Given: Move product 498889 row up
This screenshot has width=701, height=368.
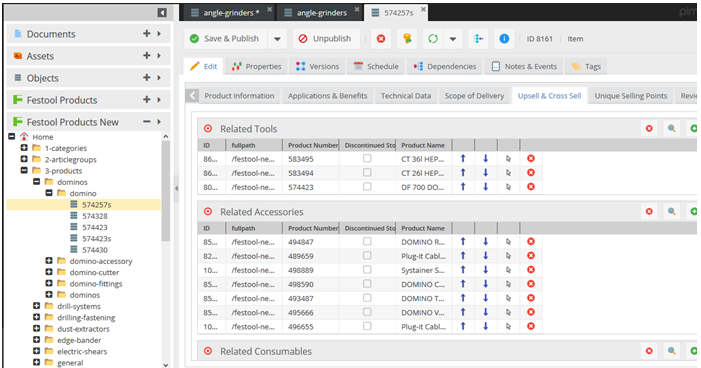Looking at the screenshot, I should coord(463,270).
